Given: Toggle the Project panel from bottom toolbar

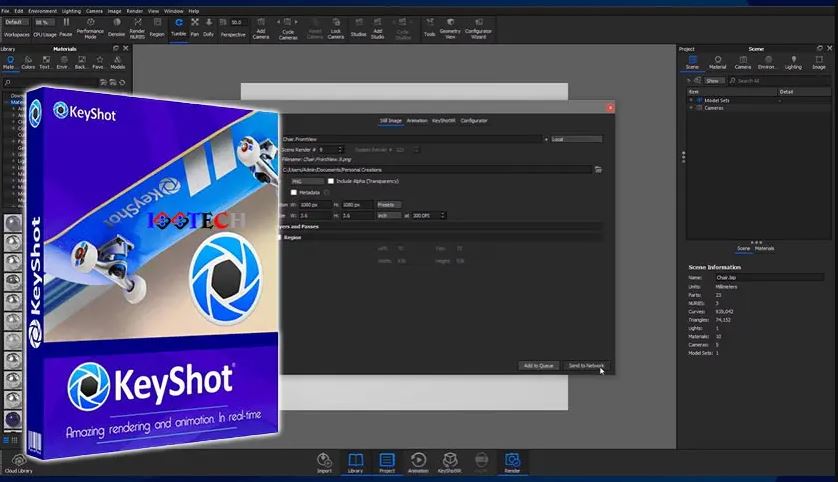Looking at the screenshot, I should pyautogui.click(x=387, y=463).
